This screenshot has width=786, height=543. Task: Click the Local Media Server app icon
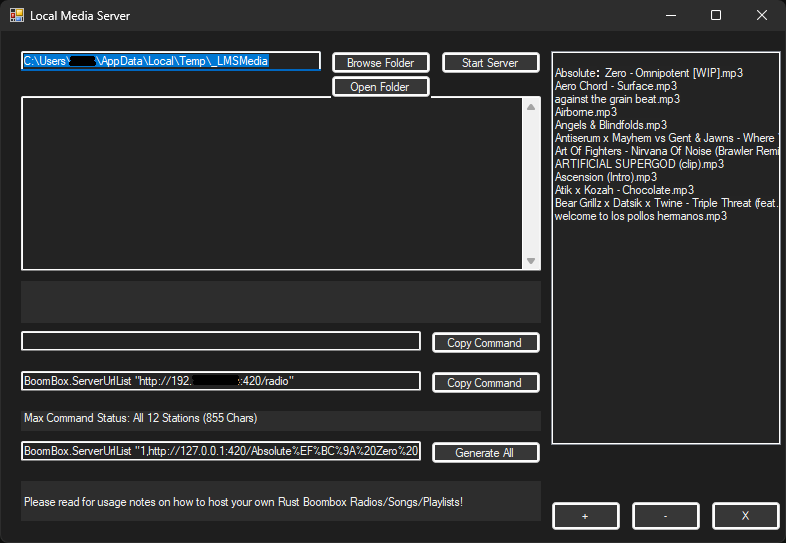coord(17,16)
